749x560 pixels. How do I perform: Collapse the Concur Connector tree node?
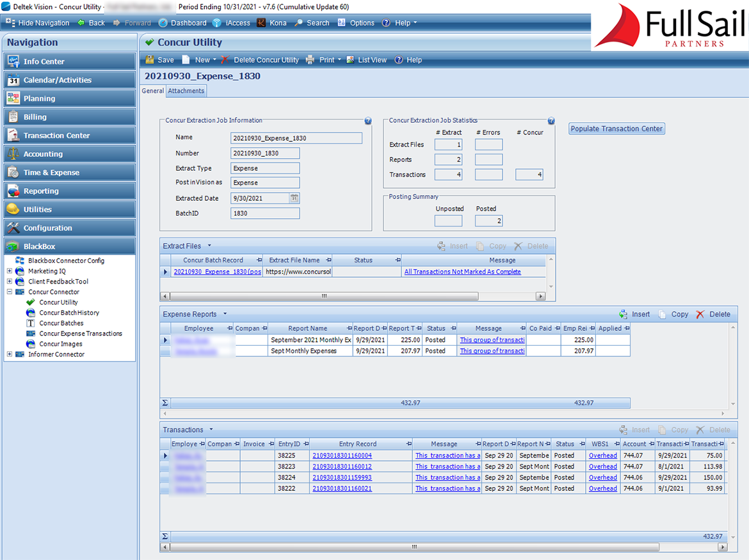coord(10,292)
